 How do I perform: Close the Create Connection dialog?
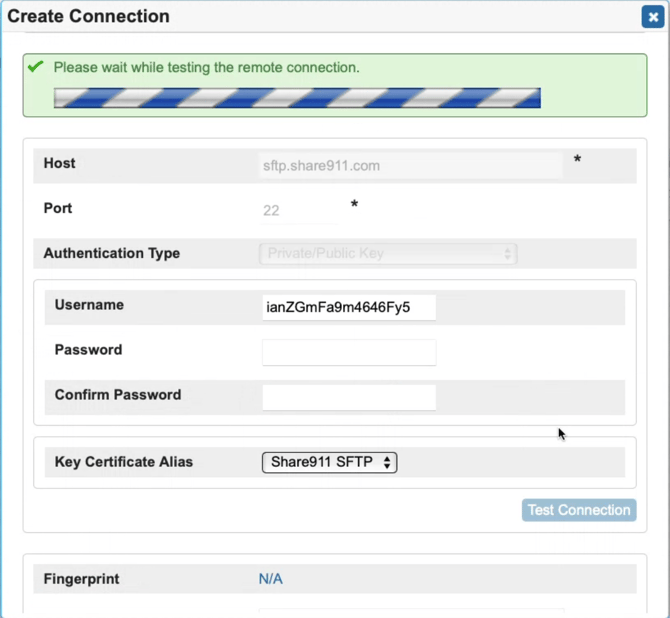pyautogui.click(x=651, y=17)
